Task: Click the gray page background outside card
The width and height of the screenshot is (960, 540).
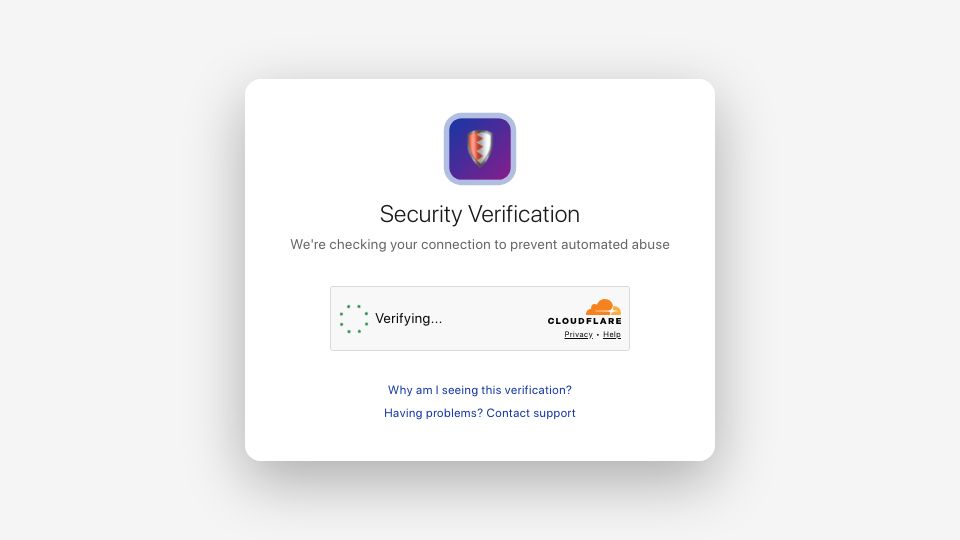Action: [x=122, y=269]
